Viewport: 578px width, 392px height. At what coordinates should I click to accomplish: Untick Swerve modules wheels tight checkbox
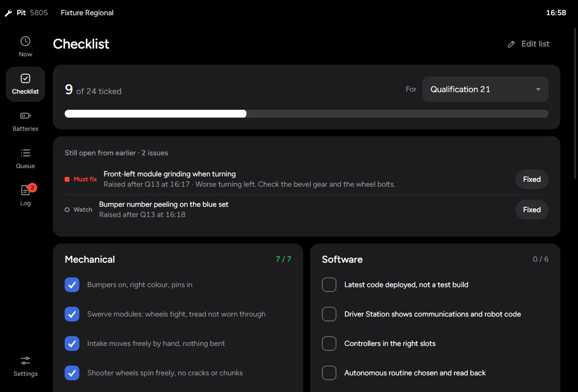pyautogui.click(x=72, y=314)
